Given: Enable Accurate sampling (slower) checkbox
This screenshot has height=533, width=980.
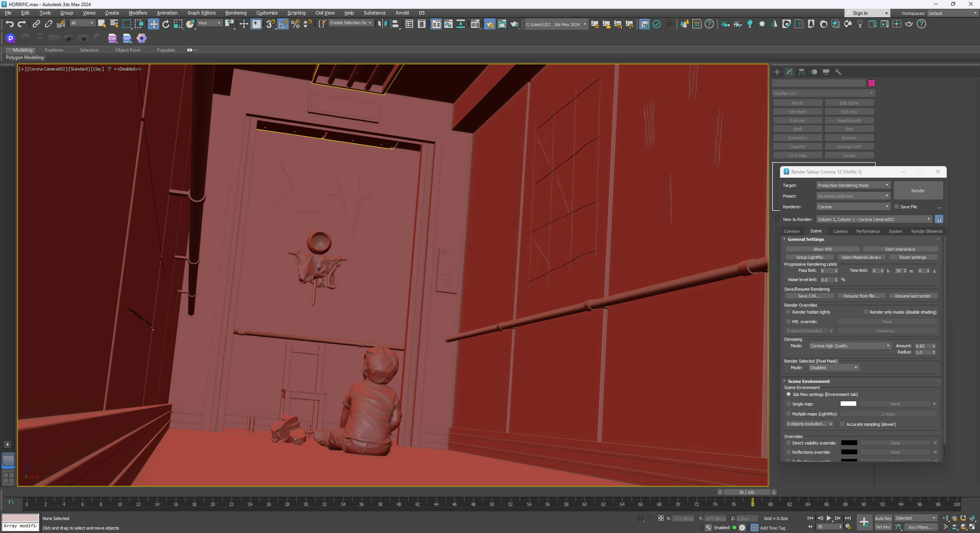Looking at the screenshot, I should pyautogui.click(x=843, y=424).
